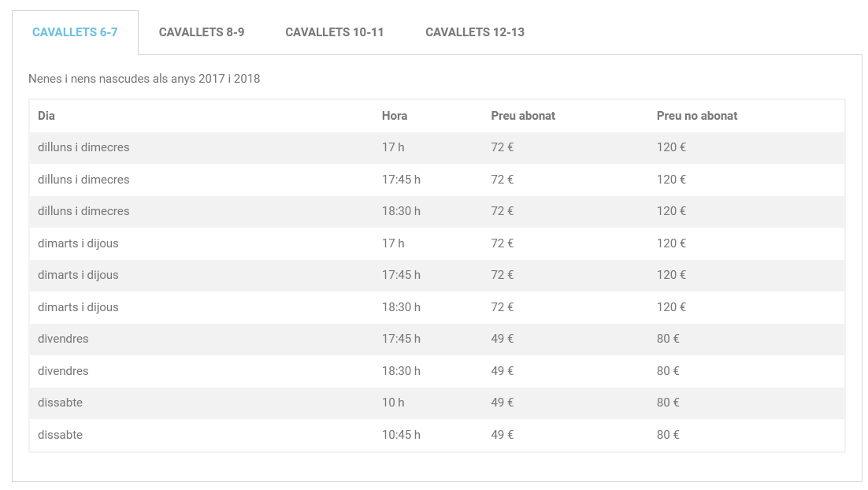This screenshot has width=868, height=490.
Task: Switch to the CAVALLETS 8-9 tab
Action: (x=202, y=32)
